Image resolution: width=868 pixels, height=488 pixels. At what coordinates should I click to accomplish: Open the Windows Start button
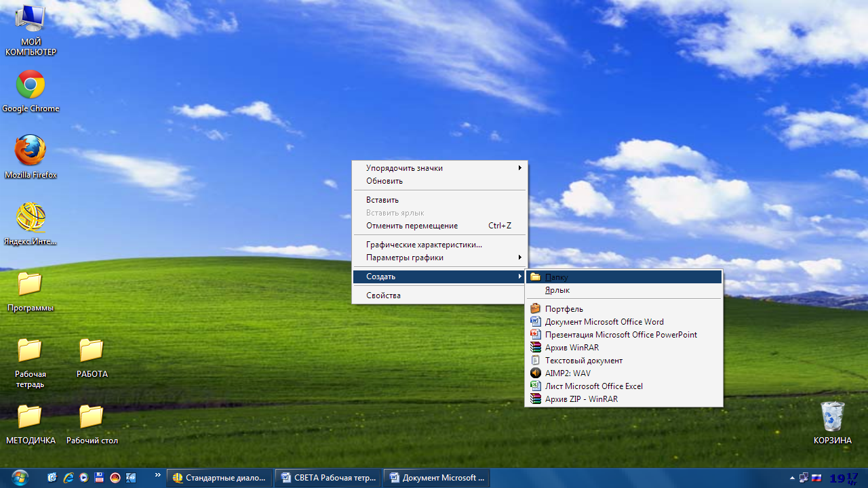[x=20, y=478]
